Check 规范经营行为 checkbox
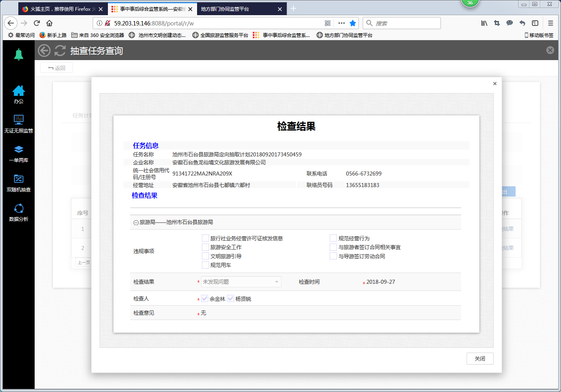The height and width of the screenshot is (392, 561). pyautogui.click(x=333, y=238)
